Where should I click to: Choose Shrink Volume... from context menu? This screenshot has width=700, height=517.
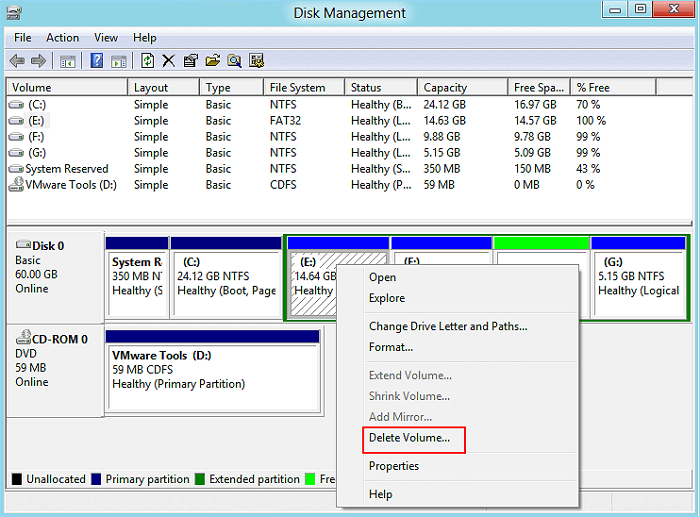[x=471, y=396]
